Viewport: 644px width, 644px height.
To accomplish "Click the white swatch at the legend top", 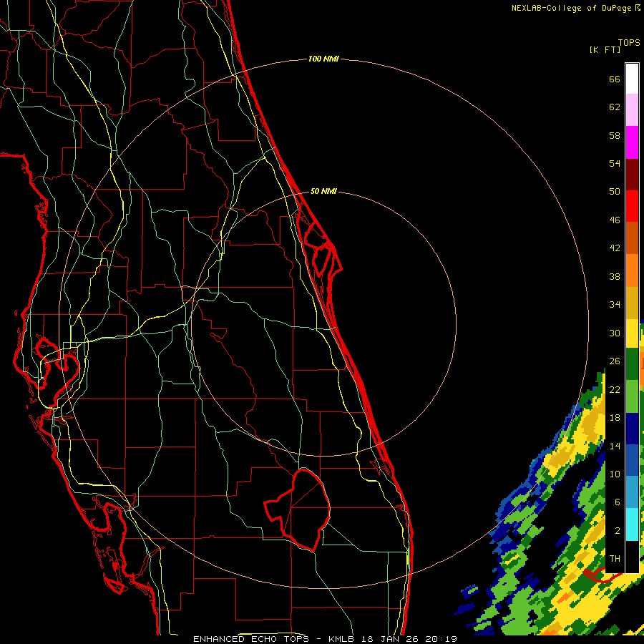I will click(632, 79).
